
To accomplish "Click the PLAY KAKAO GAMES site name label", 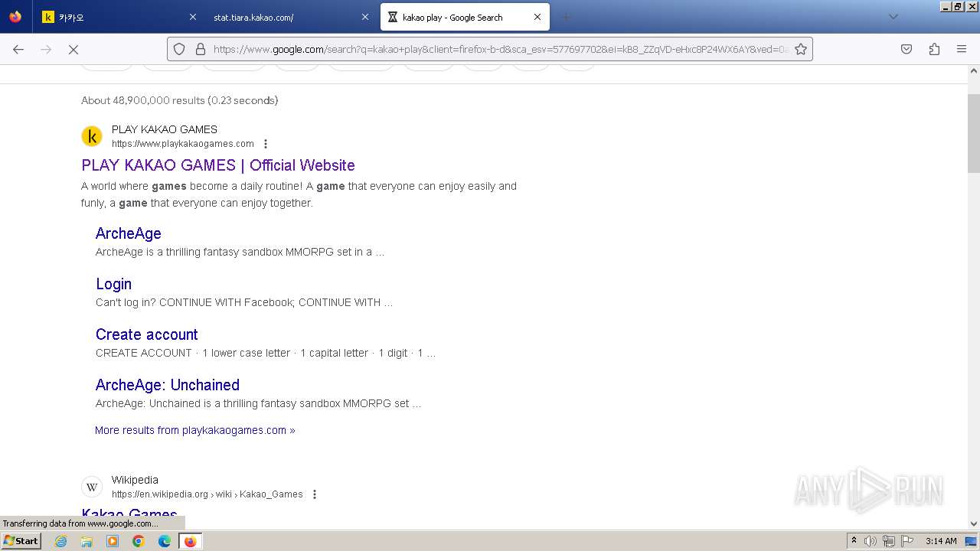I will pyautogui.click(x=165, y=129).
